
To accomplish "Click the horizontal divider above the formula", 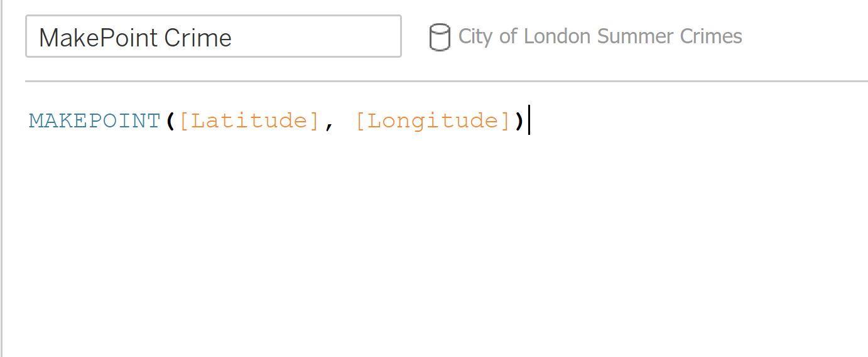I will click(x=447, y=81).
